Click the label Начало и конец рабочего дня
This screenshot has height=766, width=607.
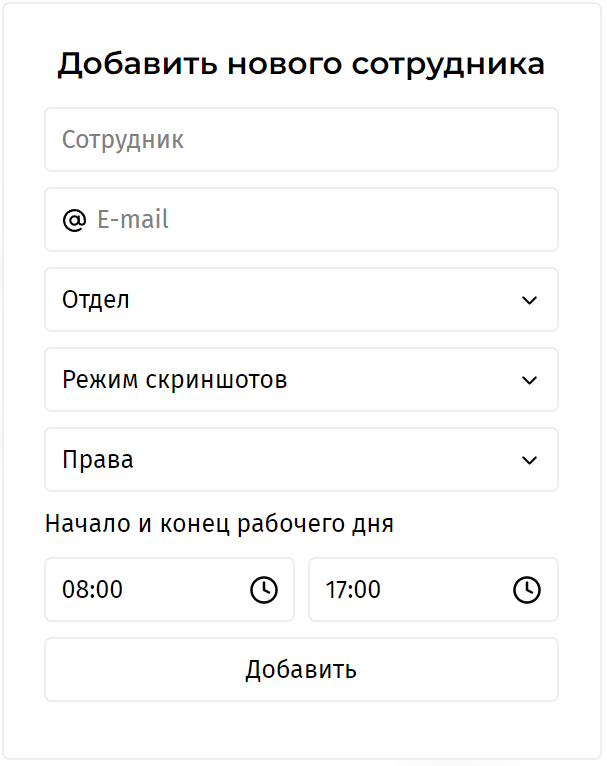[x=219, y=524]
